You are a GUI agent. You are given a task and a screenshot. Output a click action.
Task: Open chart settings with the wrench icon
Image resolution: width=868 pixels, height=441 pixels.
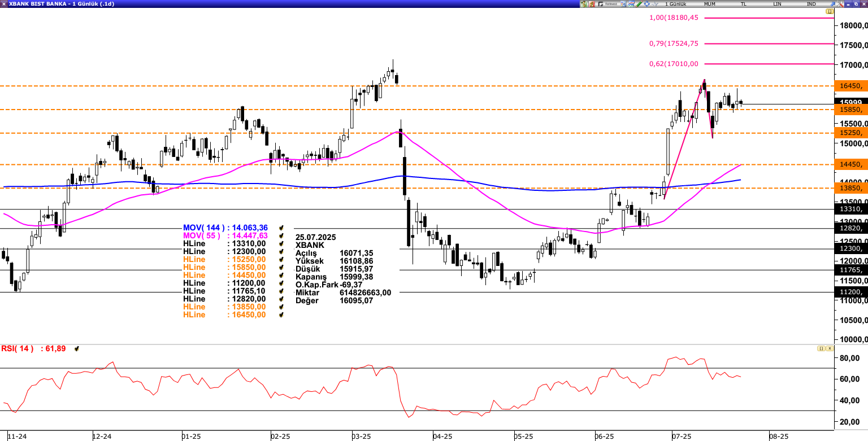840,4
